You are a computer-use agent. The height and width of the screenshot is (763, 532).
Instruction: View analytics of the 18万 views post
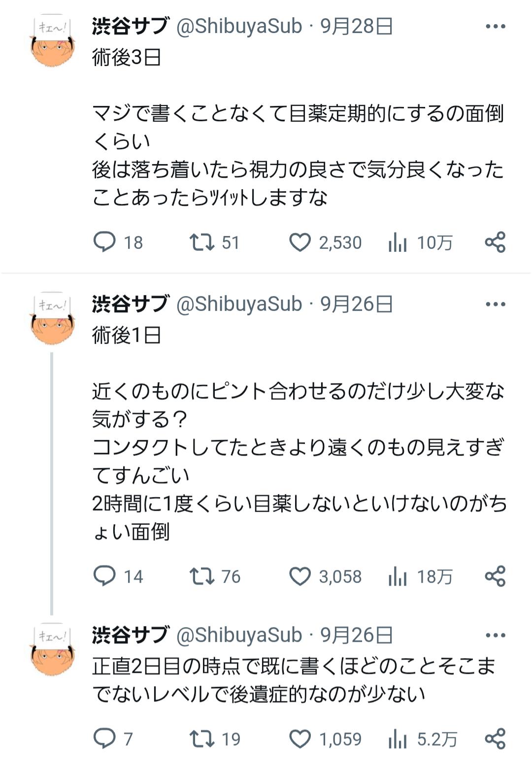click(398, 576)
